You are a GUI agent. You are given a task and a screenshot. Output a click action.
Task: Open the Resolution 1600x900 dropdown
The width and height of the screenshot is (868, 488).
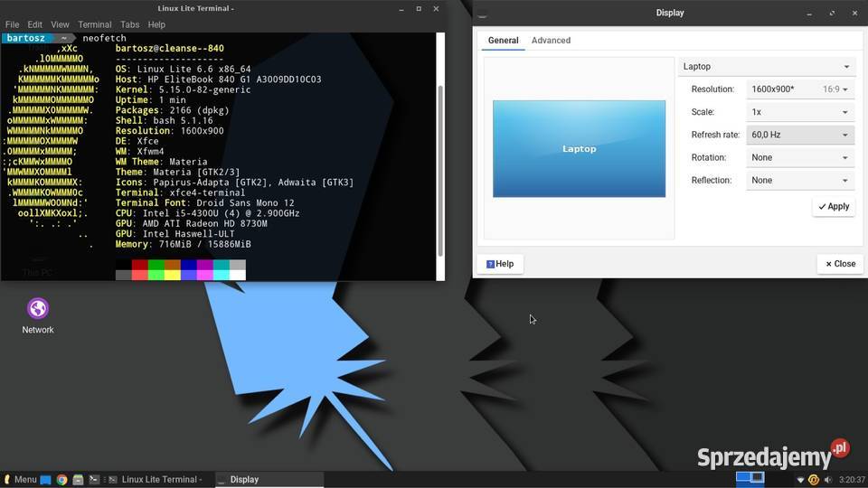[800, 89]
